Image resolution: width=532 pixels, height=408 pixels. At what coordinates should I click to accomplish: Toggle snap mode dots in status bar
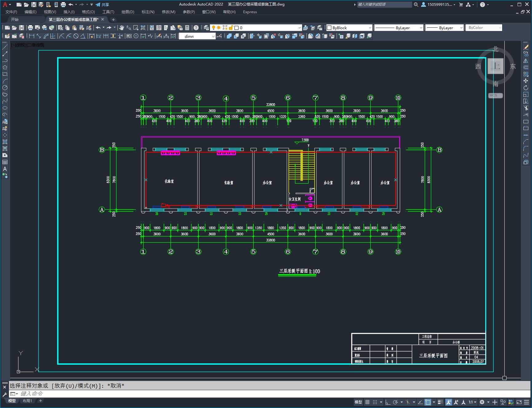pos(375,402)
